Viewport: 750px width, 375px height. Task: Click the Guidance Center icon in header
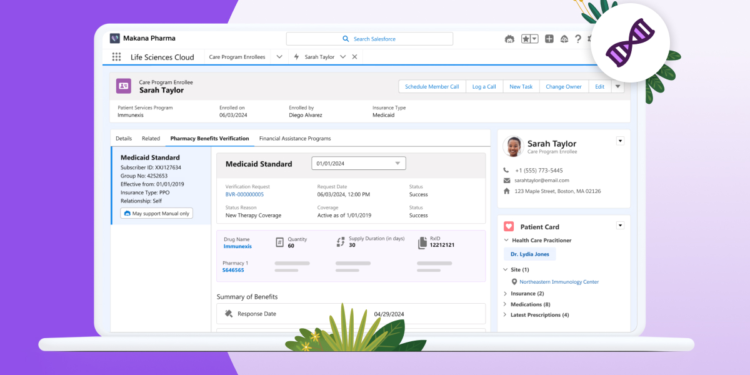tap(564, 39)
